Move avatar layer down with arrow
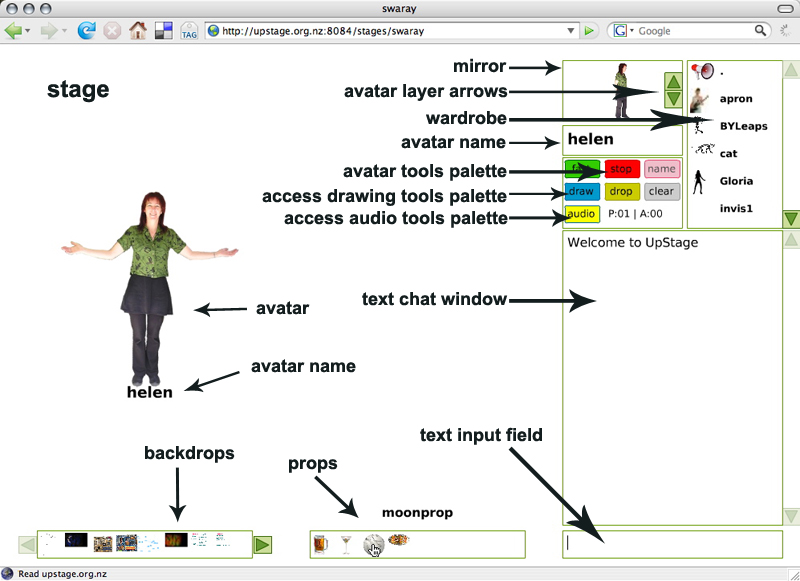 (673, 99)
